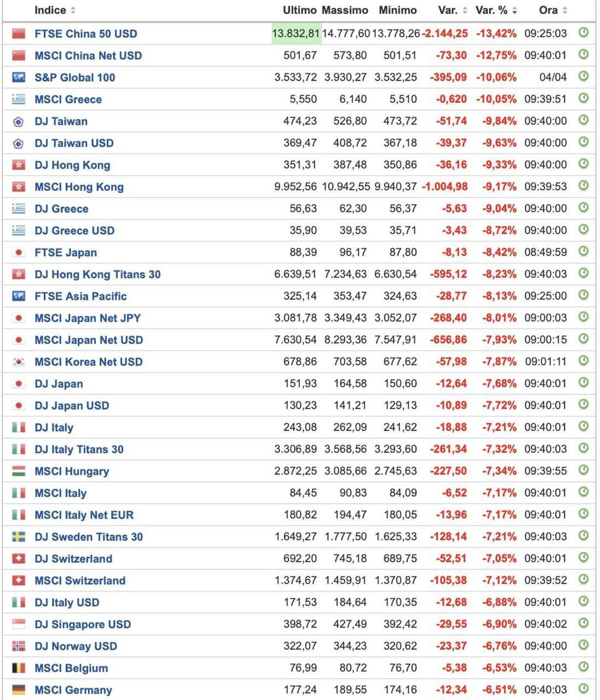Open the MSCI Japan Net JPY link
The image size is (600, 700).
pyautogui.click(x=88, y=318)
